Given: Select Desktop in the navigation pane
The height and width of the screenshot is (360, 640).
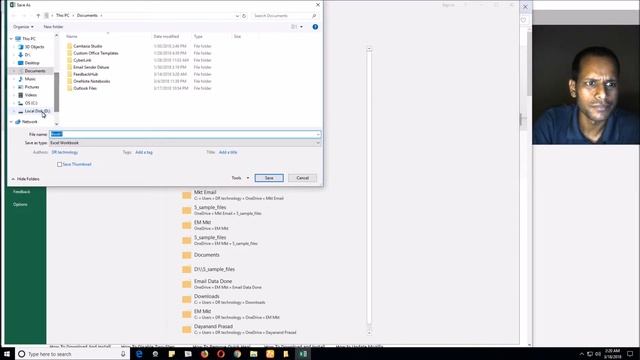Looking at the screenshot, I should pos(32,63).
